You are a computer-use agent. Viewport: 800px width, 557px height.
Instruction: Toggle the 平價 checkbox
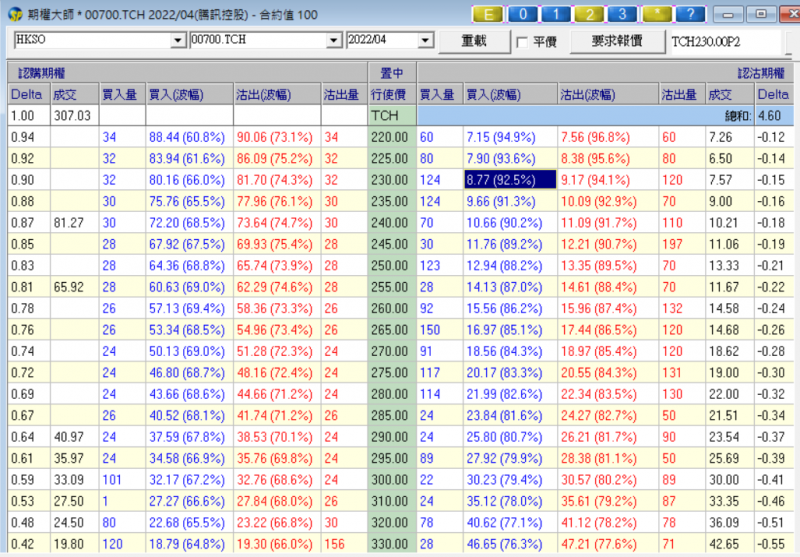pyautogui.click(x=522, y=42)
